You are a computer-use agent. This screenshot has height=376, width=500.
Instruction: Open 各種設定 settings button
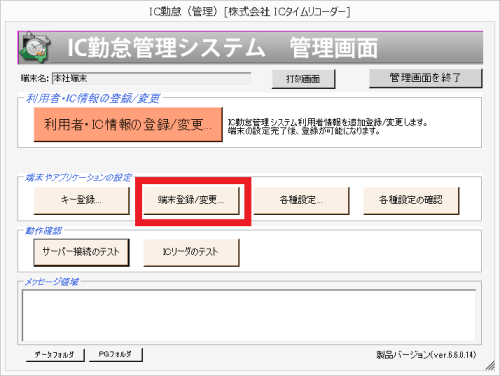pyautogui.click(x=301, y=200)
